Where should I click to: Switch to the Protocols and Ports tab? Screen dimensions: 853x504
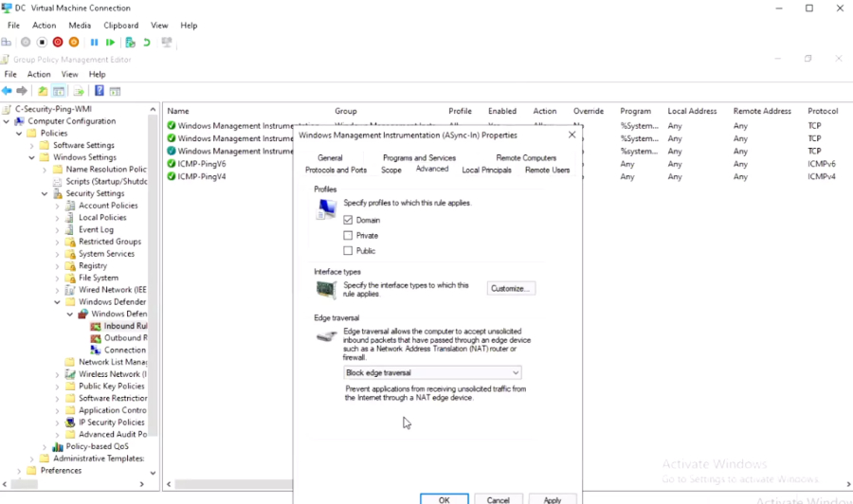336,171
